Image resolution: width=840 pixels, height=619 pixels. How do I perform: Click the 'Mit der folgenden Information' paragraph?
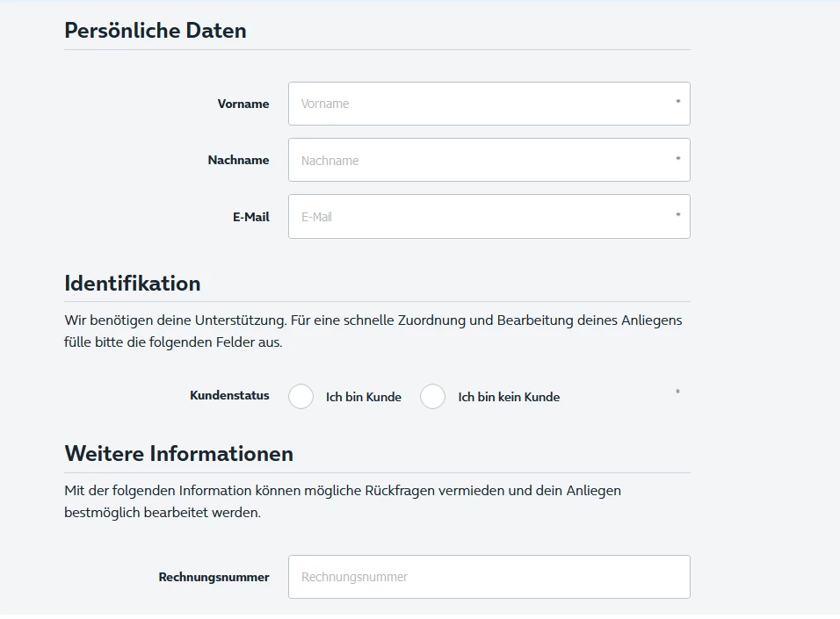pos(343,500)
